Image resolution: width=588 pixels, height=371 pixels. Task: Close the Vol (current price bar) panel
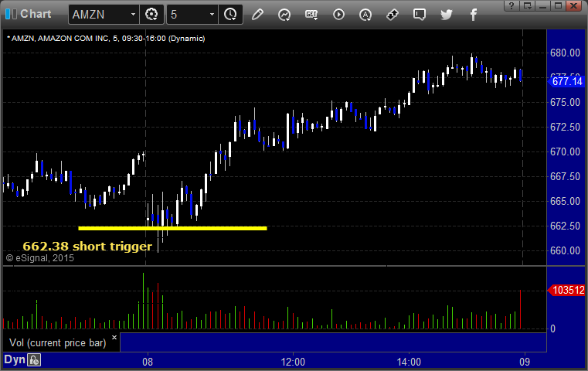click(114, 337)
